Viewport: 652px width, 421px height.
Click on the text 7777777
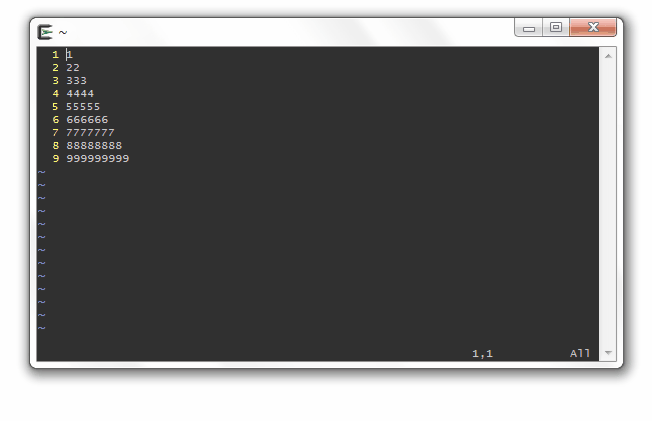[x=90, y=133]
